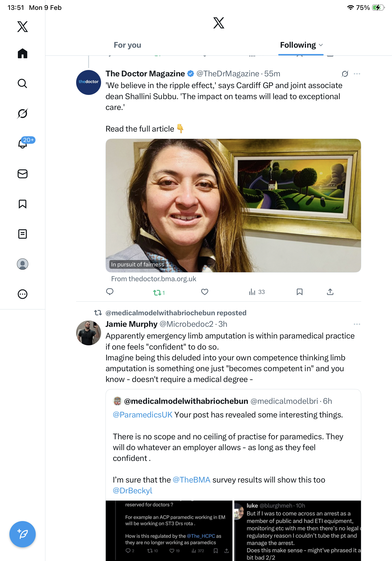Switch to the For you tab
The width and height of the screenshot is (392, 561).
coord(127,45)
